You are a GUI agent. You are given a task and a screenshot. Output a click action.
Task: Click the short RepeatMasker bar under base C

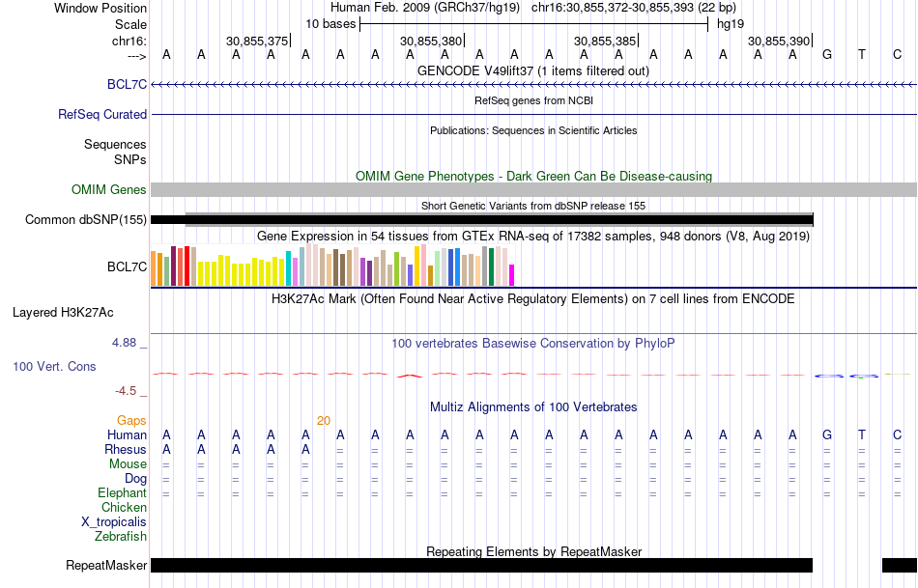point(900,565)
